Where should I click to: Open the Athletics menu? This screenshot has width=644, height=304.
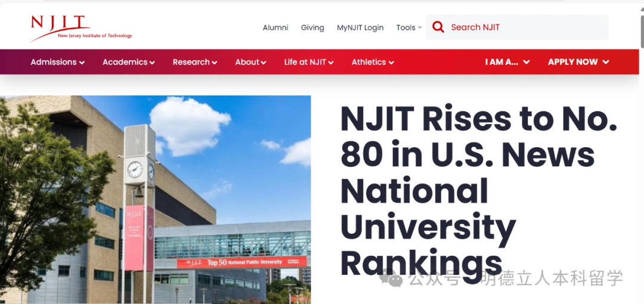373,62
